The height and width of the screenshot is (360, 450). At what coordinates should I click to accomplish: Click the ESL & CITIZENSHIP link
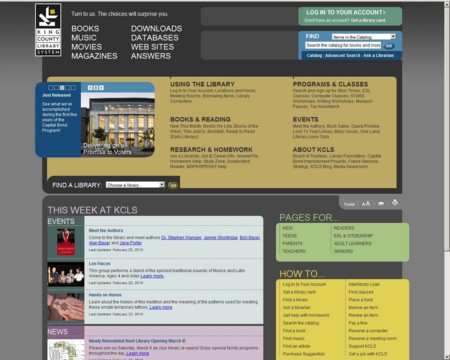(x=353, y=236)
